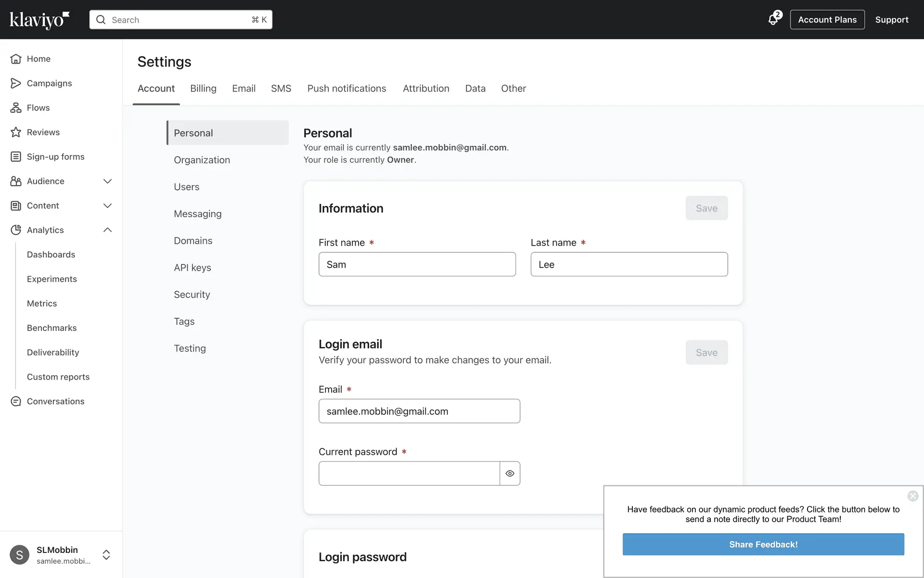
Task: Click the Account Plans button
Action: pos(827,20)
